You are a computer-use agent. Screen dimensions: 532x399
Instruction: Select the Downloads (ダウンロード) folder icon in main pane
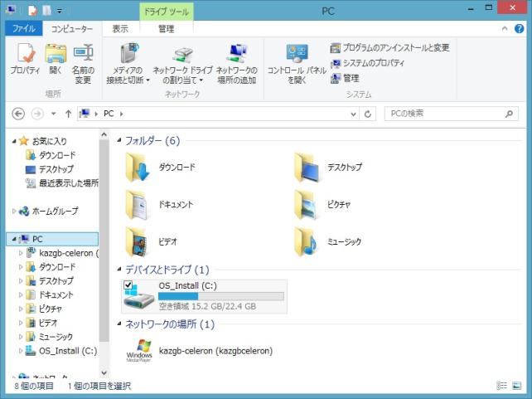click(138, 167)
